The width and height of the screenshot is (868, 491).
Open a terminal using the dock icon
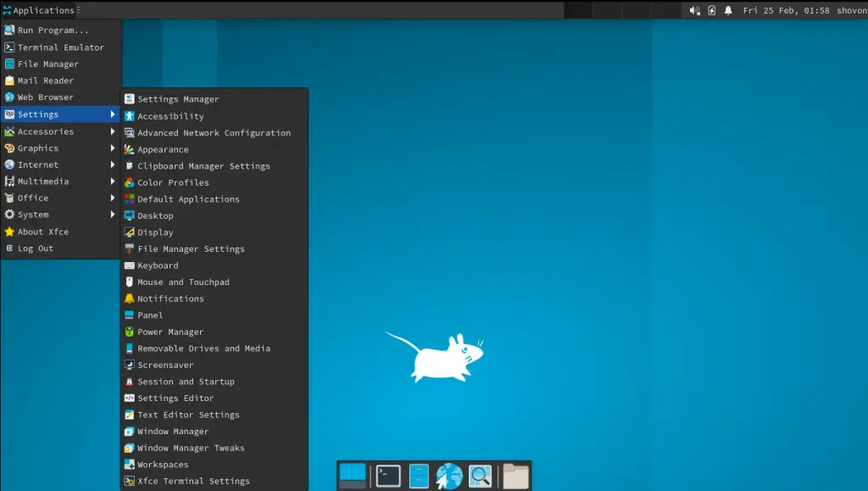tap(387, 475)
